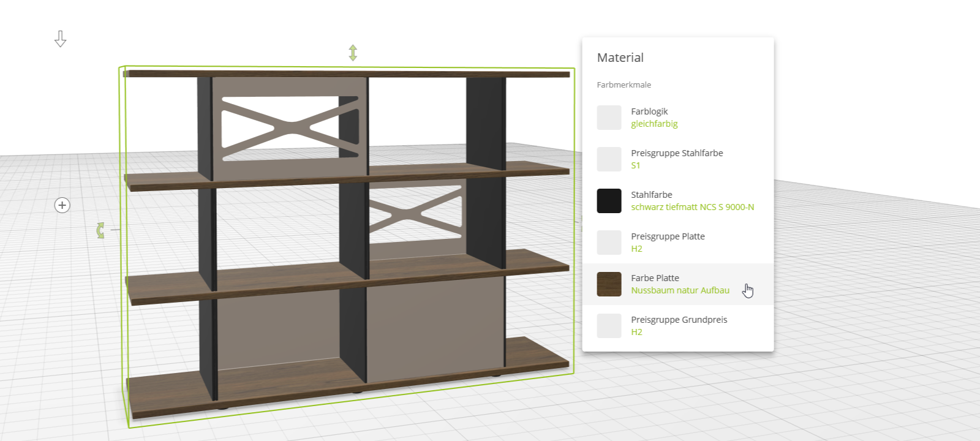Click the 'gleichfarbig' value link

click(654, 124)
